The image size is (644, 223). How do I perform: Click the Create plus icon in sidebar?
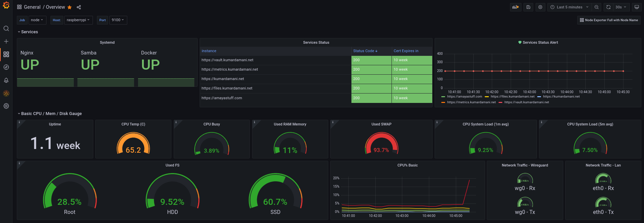pyautogui.click(x=6, y=41)
